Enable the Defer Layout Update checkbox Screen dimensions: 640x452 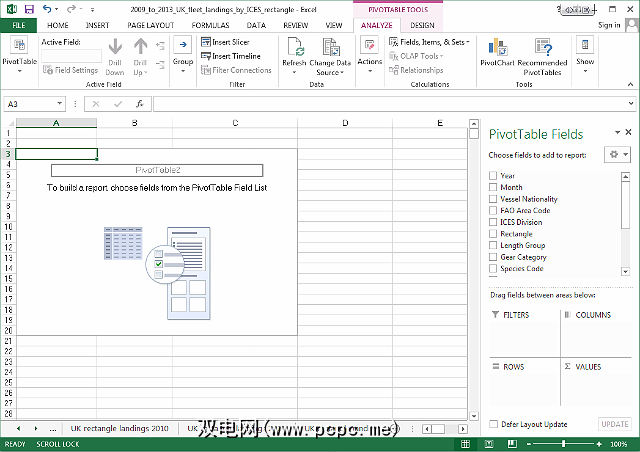[x=494, y=424]
